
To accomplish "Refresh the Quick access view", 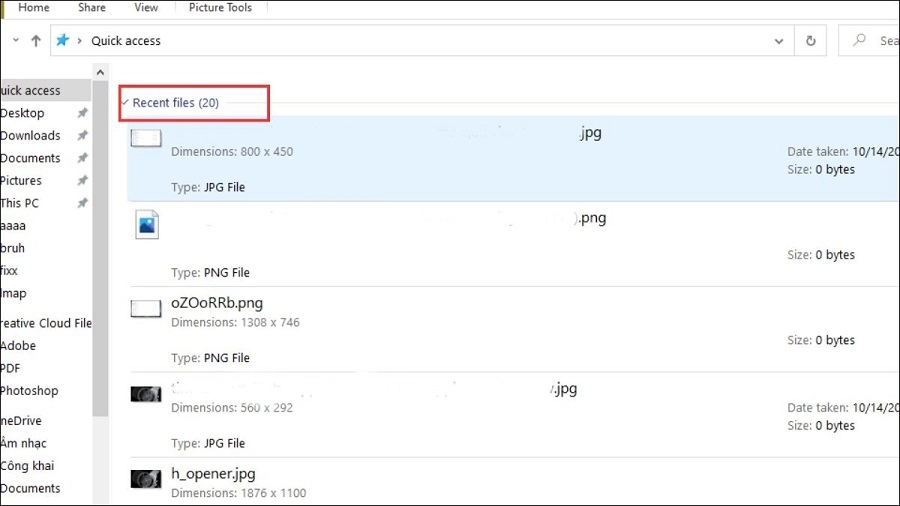I will pos(810,41).
